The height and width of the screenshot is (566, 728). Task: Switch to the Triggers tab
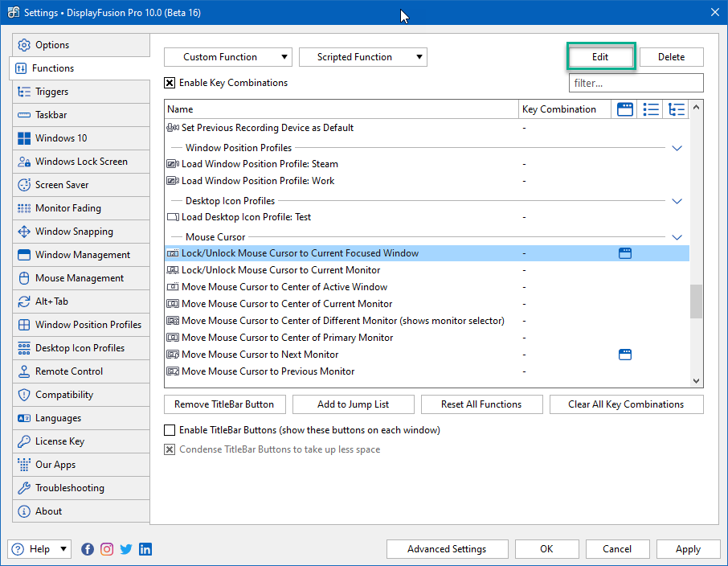pyautogui.click(x=81, y=92)
